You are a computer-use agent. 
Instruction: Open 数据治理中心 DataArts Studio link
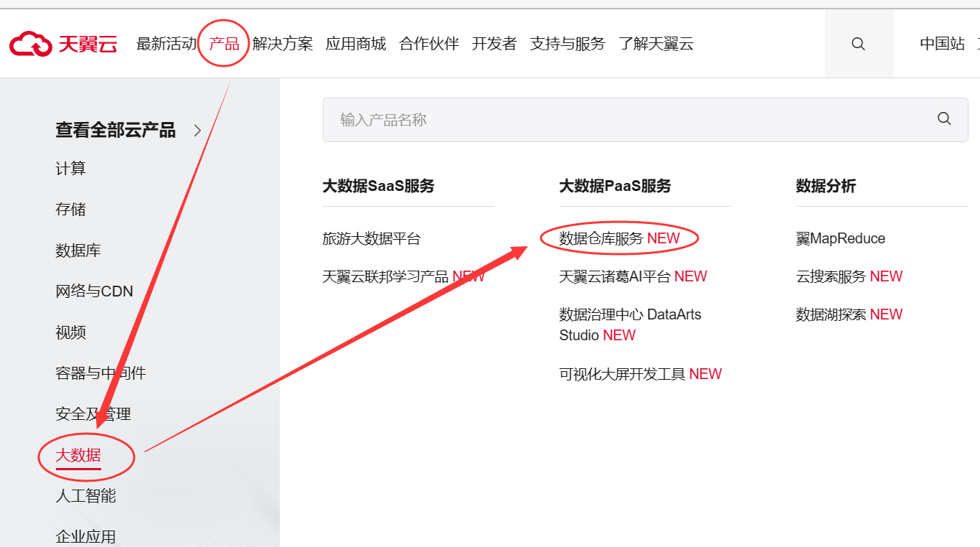point(631,325)
